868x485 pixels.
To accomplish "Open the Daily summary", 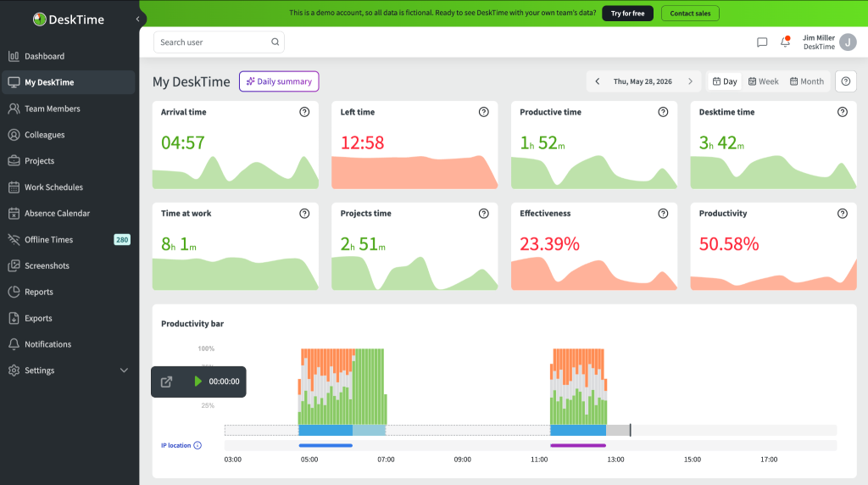I will 279,81.
